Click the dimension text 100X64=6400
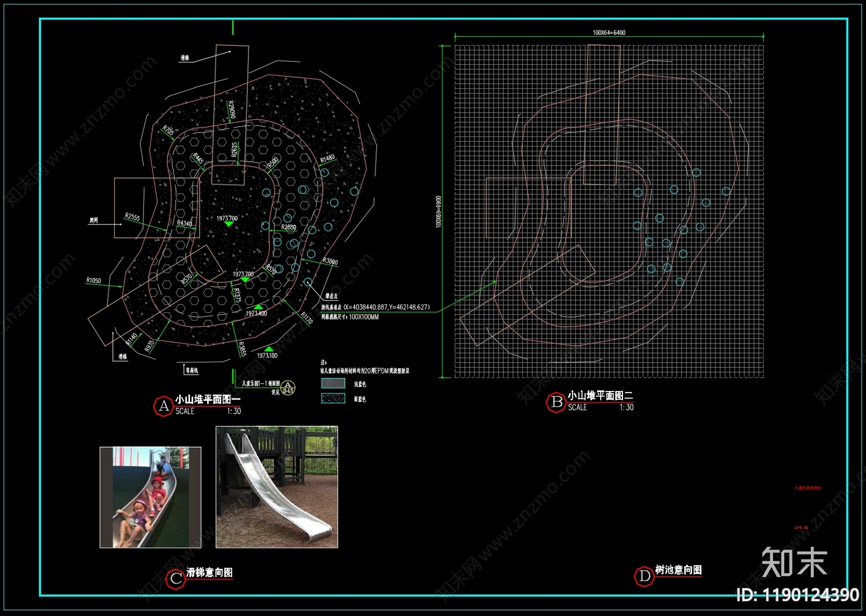Image resolution: width=866 pixels, height=616 pixels. coord(609,32)
